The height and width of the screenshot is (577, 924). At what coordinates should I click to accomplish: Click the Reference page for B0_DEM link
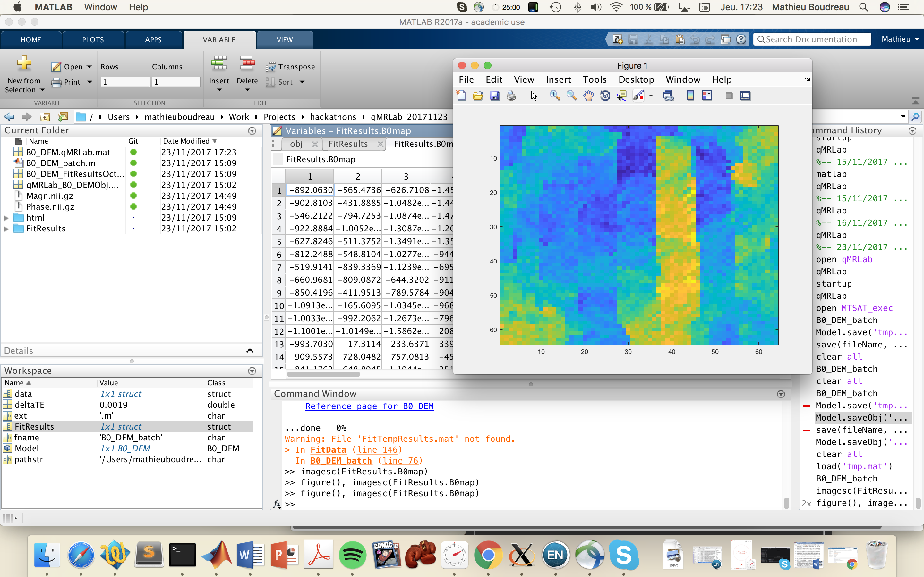coord(369,406)
